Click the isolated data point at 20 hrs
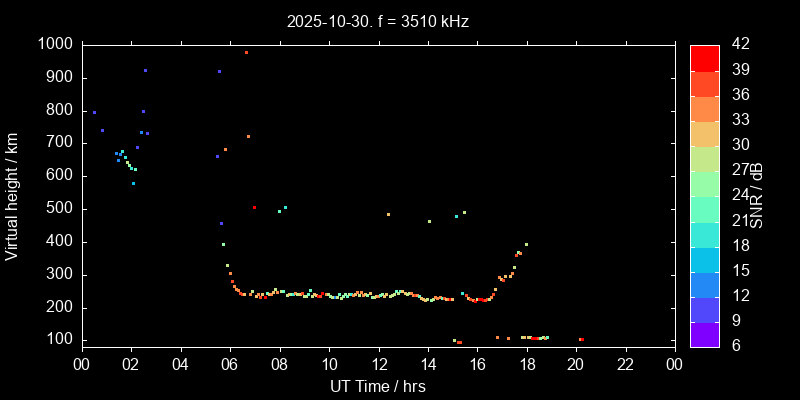 click(581, 340)
